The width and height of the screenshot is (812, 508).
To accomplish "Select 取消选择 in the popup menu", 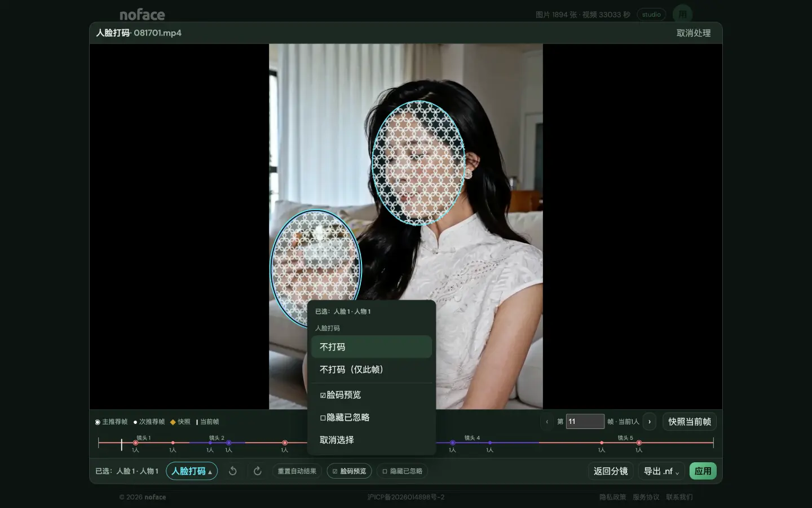I will tap(372, 440).
